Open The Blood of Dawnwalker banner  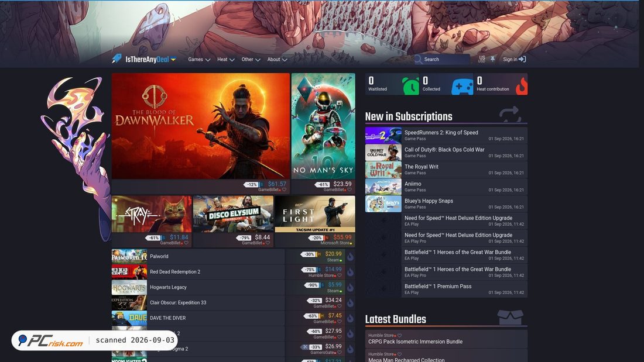coord(201,126)
